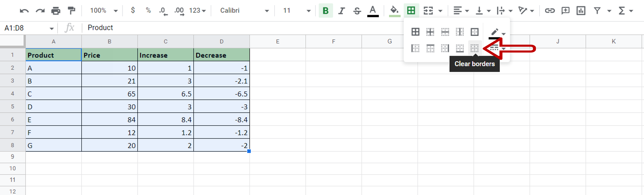Open more formats 123 dropdown

pyautogui.click(x=197, y=11)
